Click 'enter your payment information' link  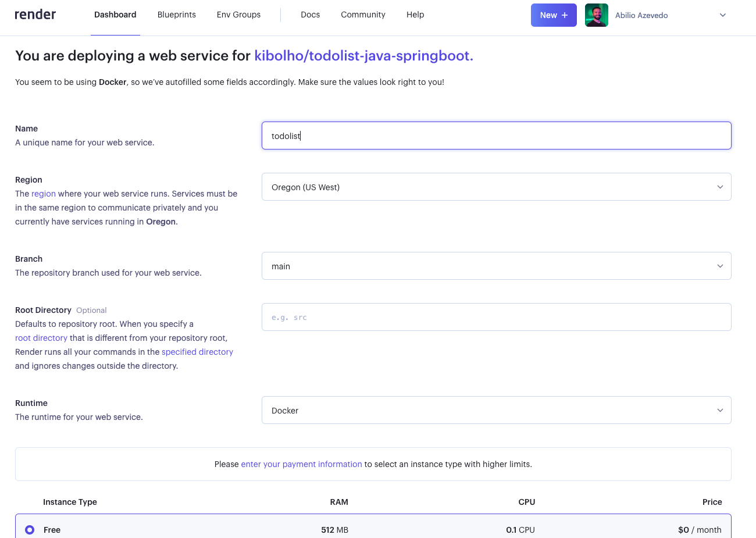click(x=301, y=464)
